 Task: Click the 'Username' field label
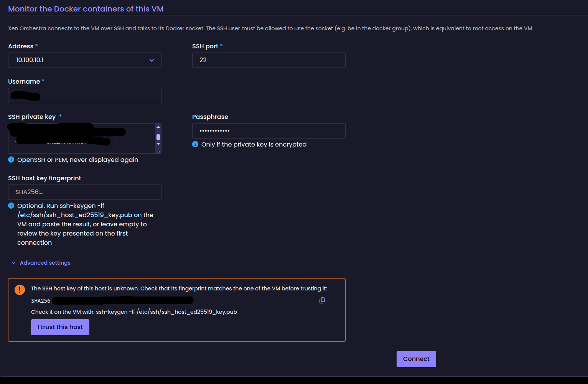point(24,81)
